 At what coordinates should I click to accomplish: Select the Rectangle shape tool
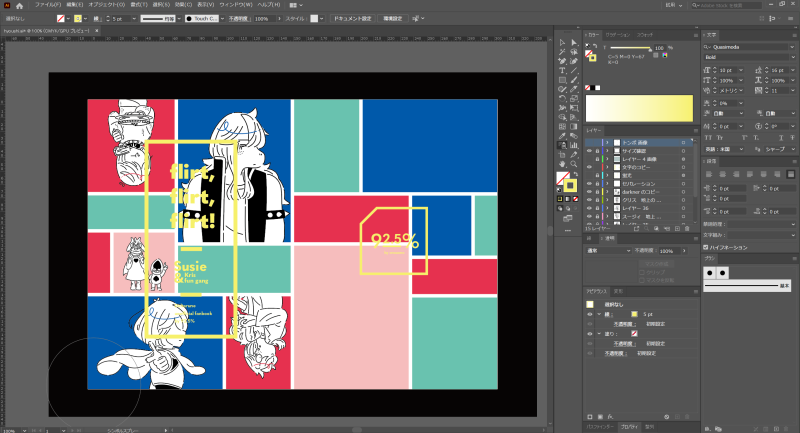(x=564, y=81)
